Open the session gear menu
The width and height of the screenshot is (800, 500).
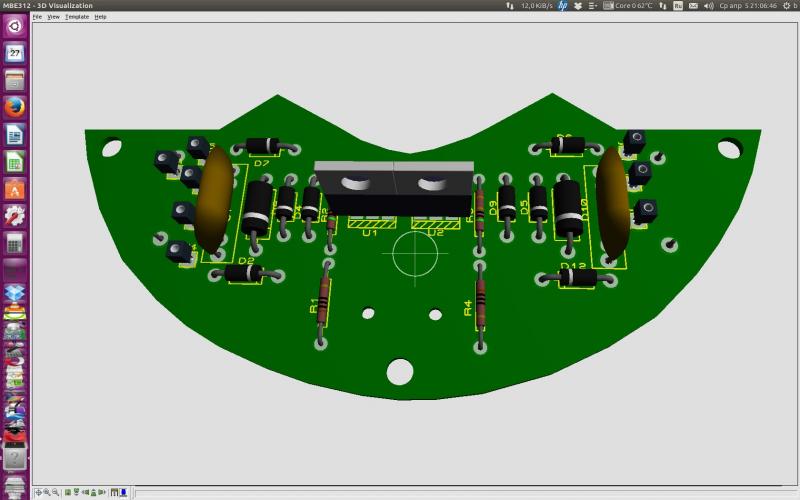[x=785, y=5]
